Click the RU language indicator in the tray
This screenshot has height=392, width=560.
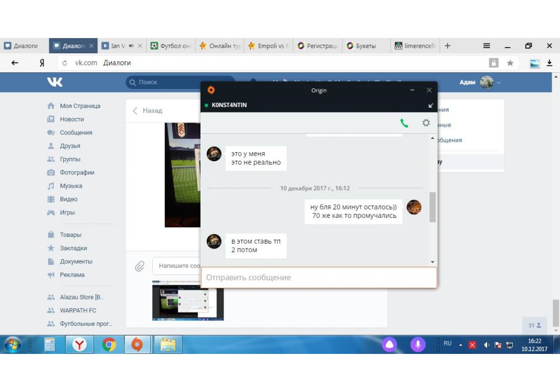447,343
